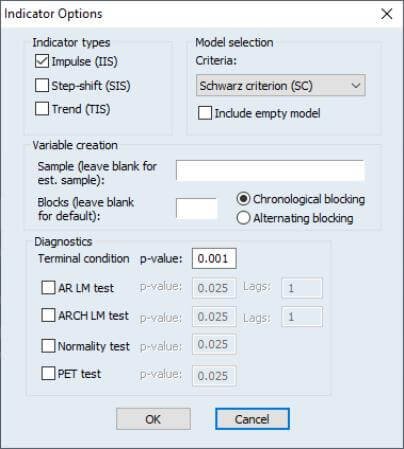Close the Indicator Options dialog
Screen dimensions: 404x449
[387, 14]
